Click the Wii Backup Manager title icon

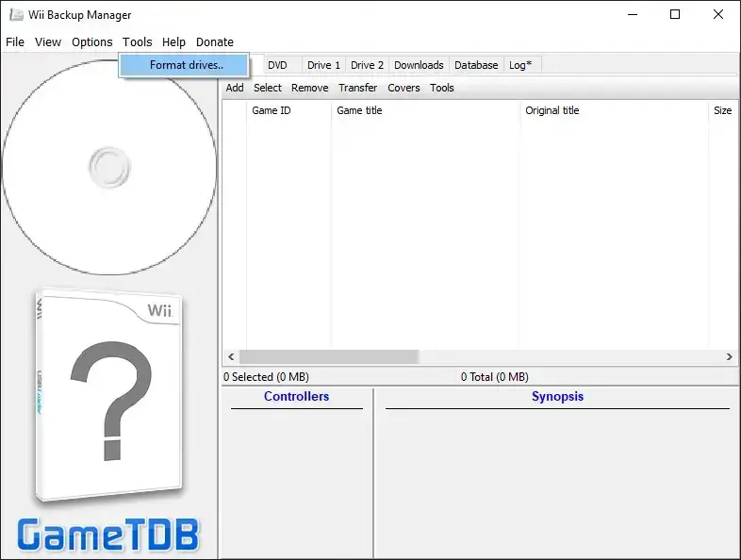point(17,15)
